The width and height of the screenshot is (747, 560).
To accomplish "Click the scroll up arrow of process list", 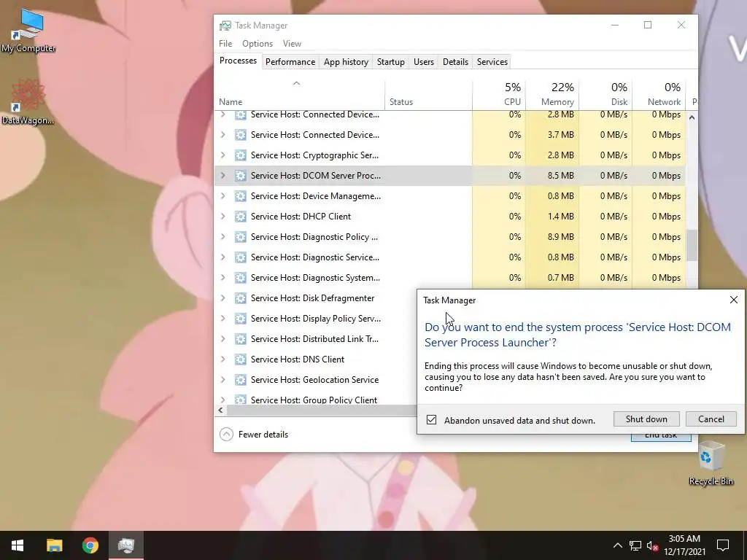I will (x=692, y=117).
